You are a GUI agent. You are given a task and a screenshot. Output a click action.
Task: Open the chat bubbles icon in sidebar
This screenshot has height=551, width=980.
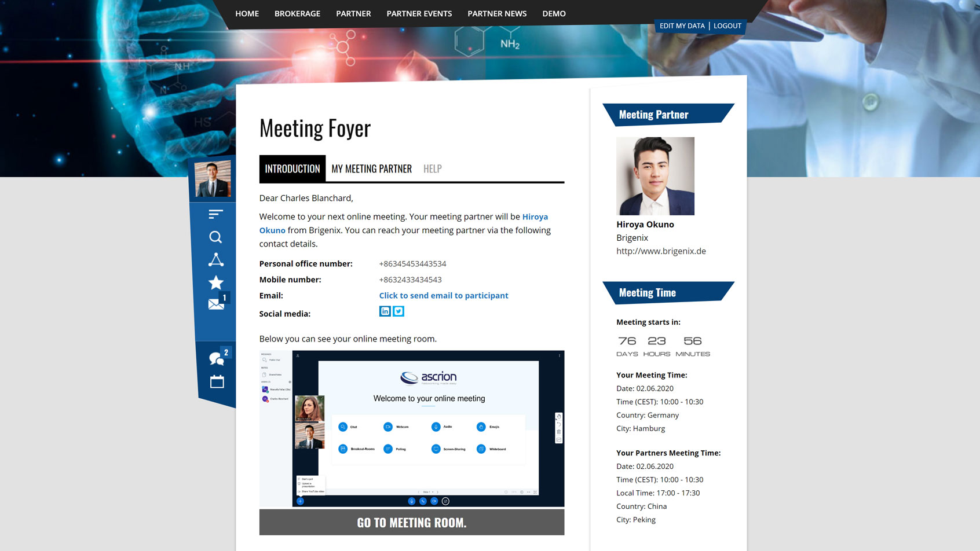(217, 359)
